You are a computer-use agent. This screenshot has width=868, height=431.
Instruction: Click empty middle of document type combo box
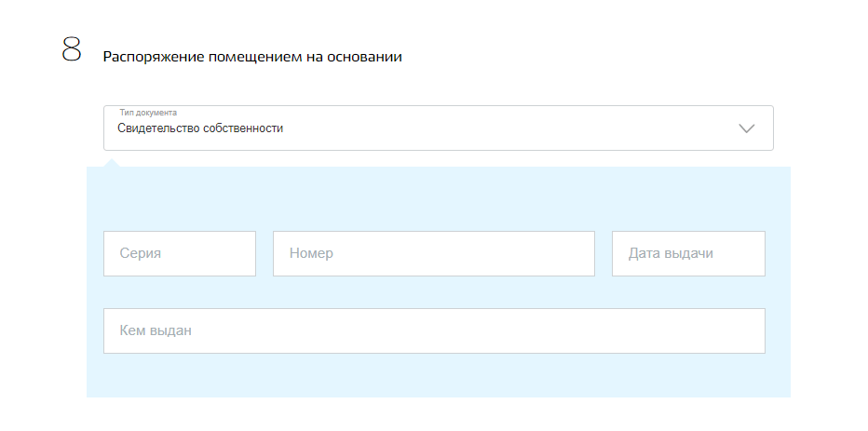click(x=498, y=128)
